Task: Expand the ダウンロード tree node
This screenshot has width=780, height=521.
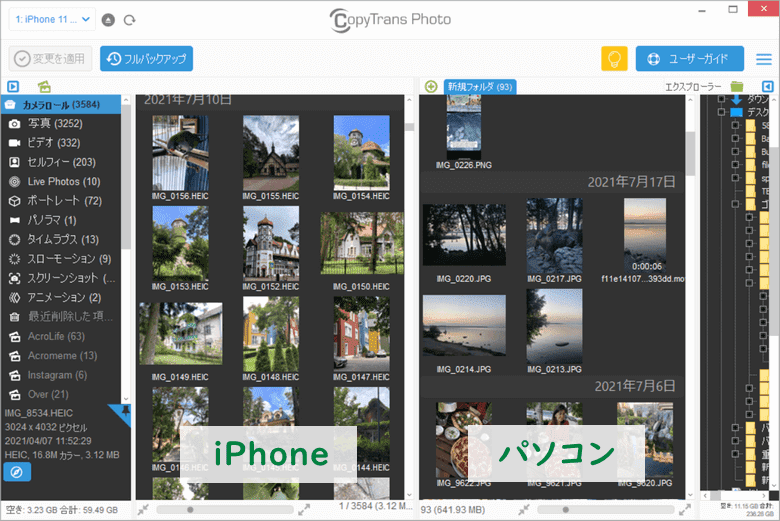Action: [721, 99]
